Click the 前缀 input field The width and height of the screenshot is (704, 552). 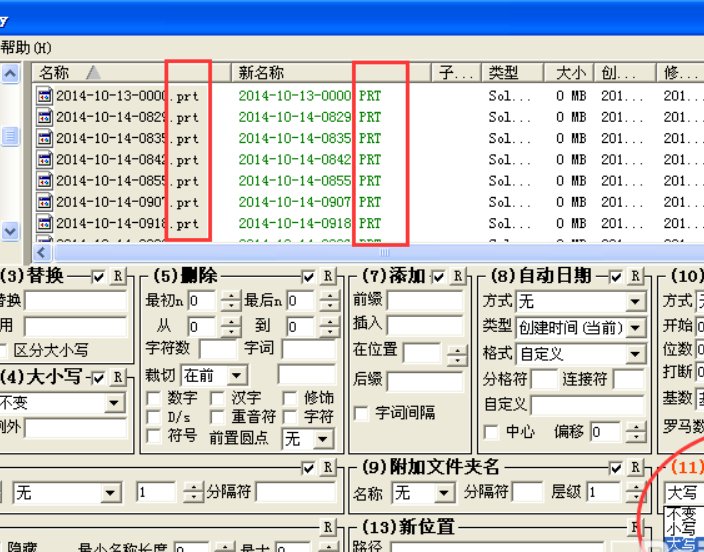pos(425,300)
